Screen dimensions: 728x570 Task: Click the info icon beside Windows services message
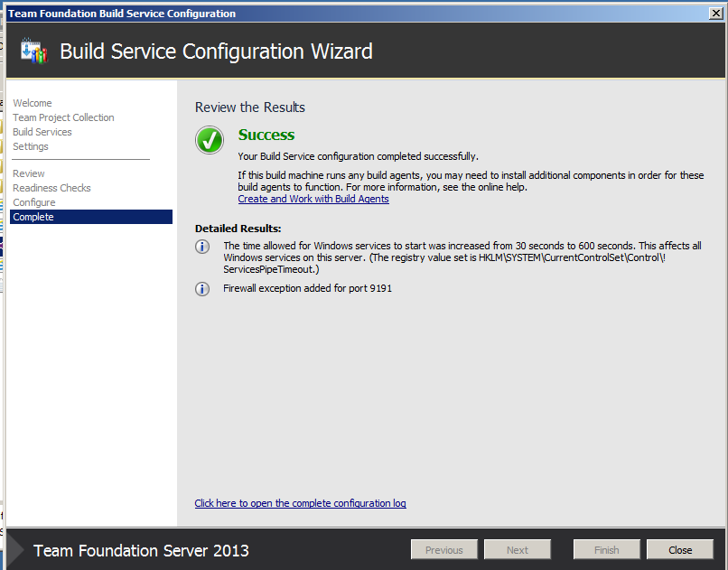[203, 247]
